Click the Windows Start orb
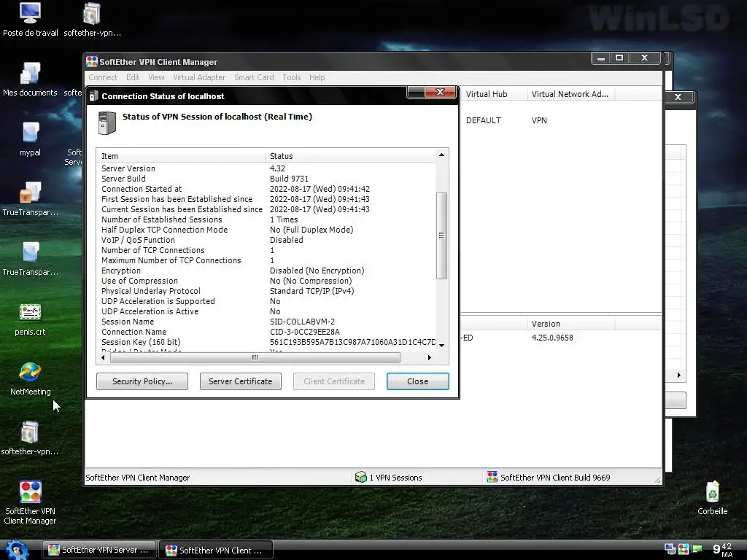The width and height of the screenshot is (747, 560). click(x=17, y=550)
